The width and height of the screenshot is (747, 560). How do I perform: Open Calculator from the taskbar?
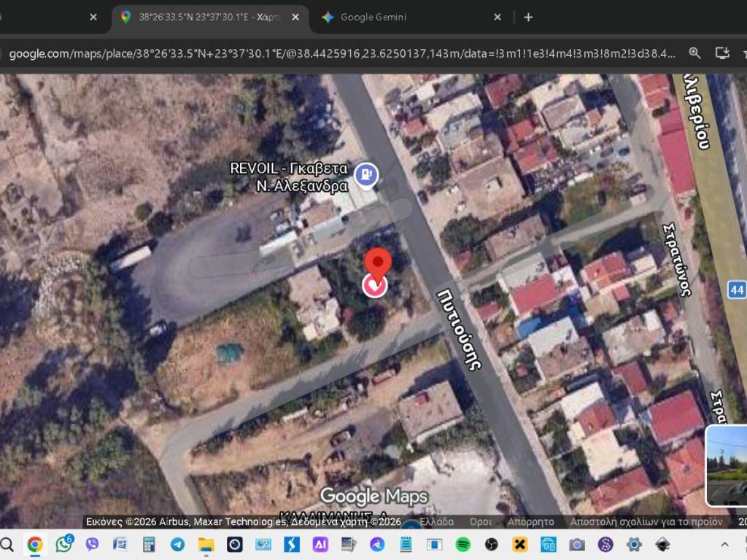coord(149,544)
